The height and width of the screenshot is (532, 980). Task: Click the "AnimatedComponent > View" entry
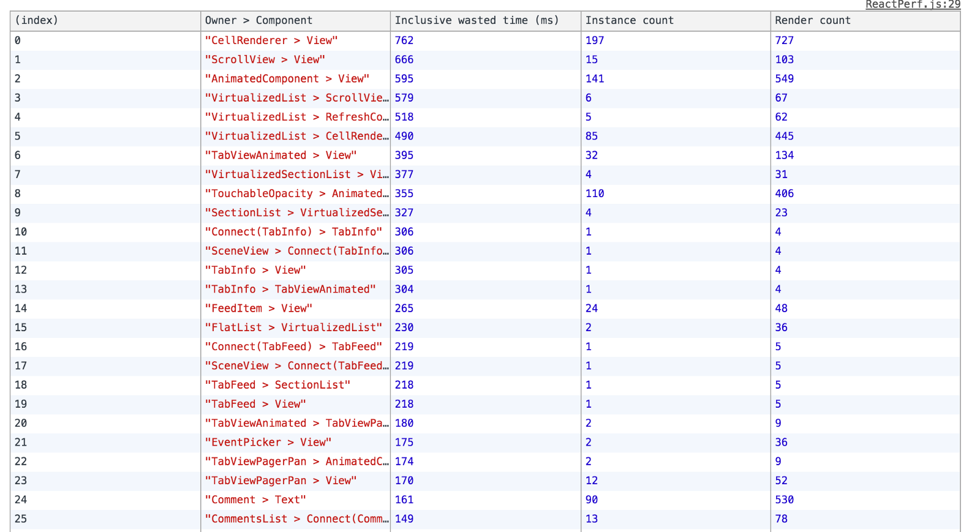click(x=287, y=79)
